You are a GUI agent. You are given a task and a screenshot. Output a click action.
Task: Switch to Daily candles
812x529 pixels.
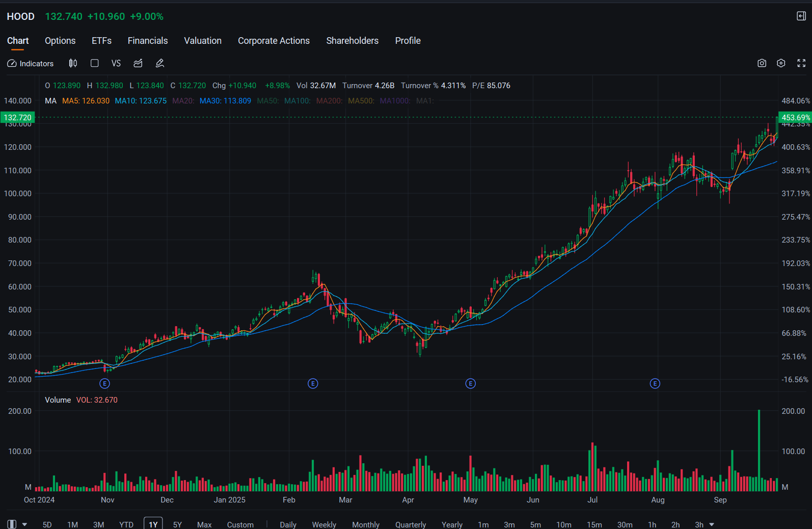click(288, 524)
